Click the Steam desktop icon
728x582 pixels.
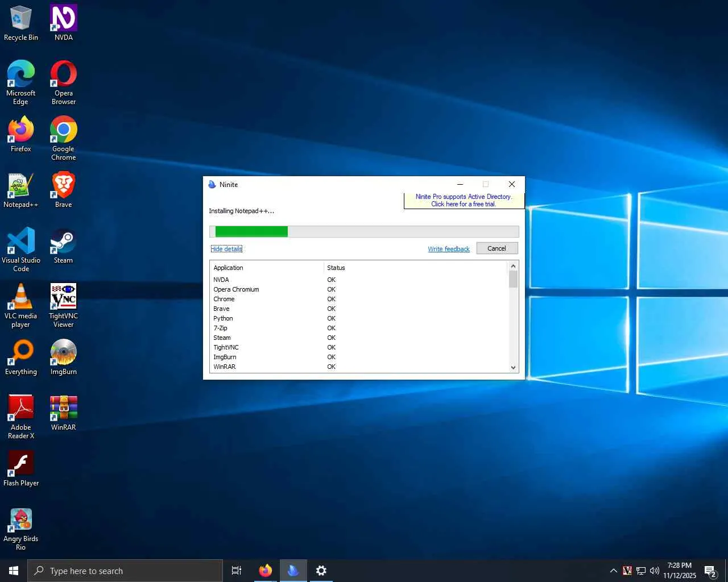tap(64, 246)
